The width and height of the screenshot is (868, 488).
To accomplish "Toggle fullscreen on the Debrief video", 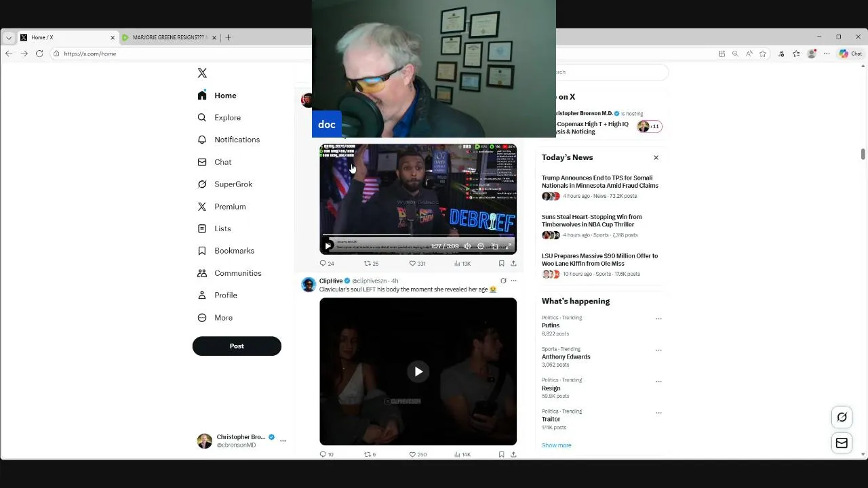I will point(509,246).
